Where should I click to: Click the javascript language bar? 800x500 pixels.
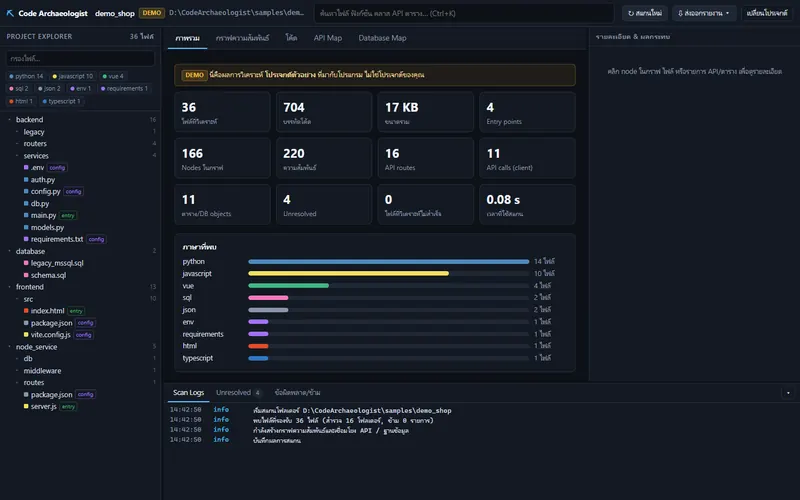pos(348,273)
